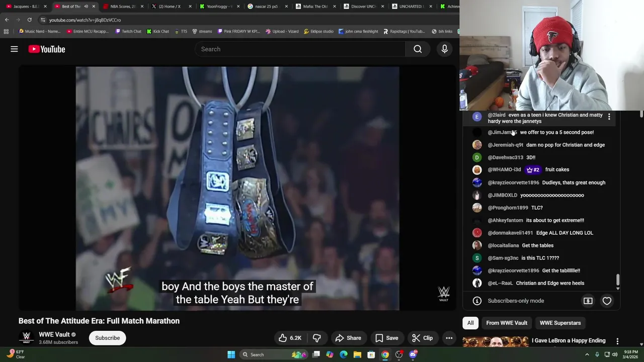
Task: Type in the YouTube search field
Action: pos(300,49)
